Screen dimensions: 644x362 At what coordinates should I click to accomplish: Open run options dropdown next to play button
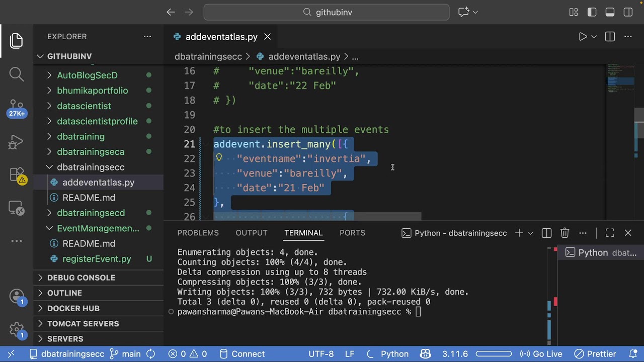(x=594, y=37)
